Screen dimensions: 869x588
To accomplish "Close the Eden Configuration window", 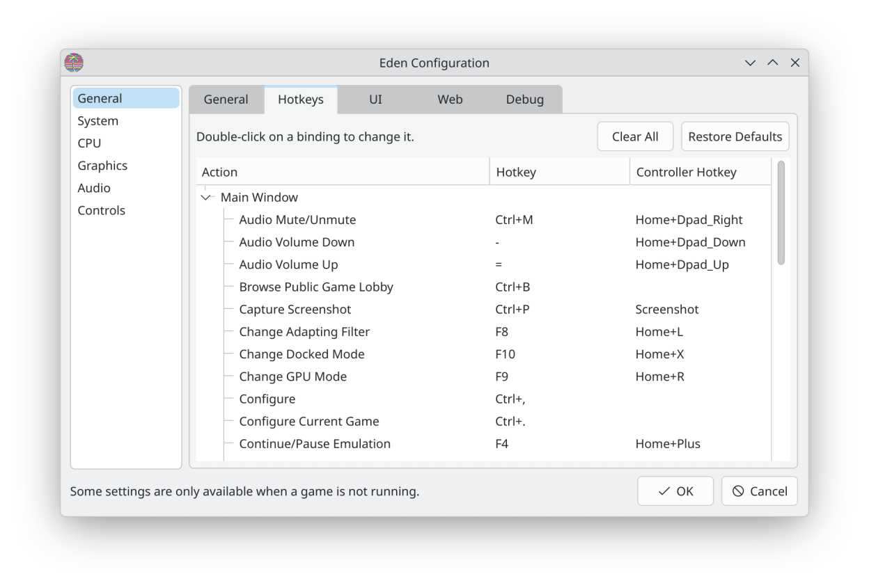I will tap(794, 63).
